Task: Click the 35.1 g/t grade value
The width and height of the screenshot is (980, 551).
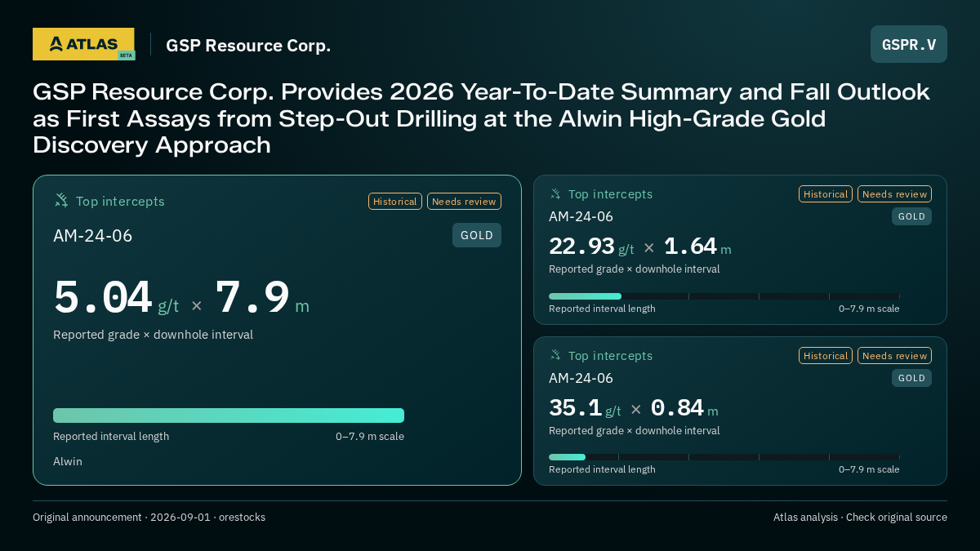Action: (585, 408)
